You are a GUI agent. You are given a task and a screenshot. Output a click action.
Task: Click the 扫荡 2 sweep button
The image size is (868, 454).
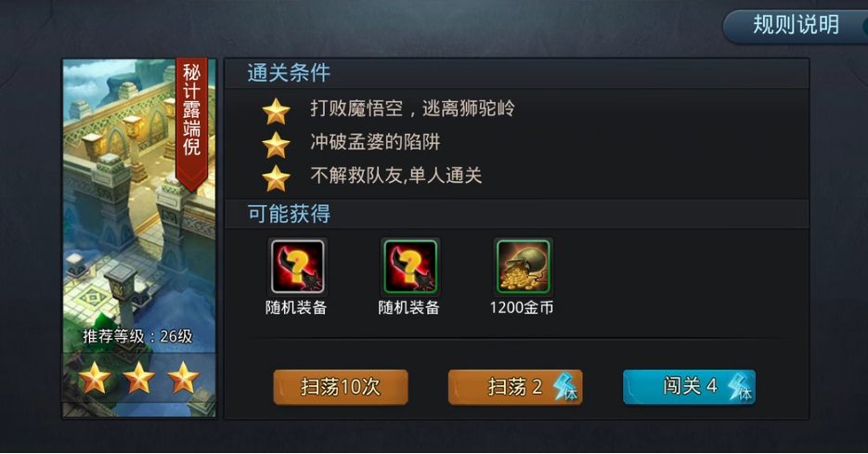pyautogui.click(x=515, y=387)
